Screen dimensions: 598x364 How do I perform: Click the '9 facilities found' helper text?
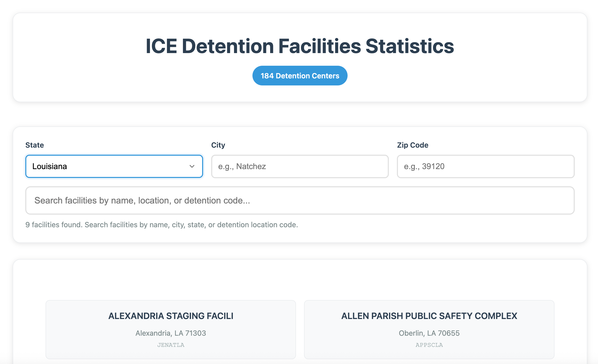pyautogui.click(x=162, y=225)
